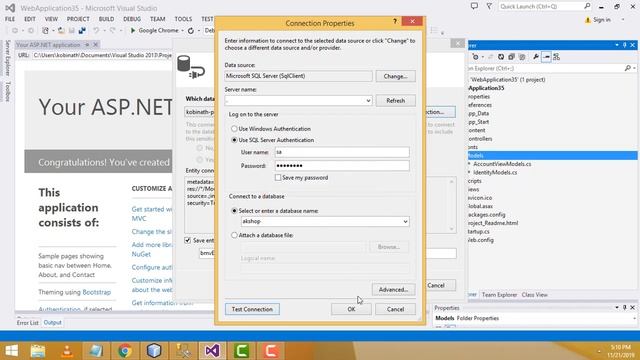640x360 pixels.
Task: Click the Open File icon in toolbar
Action: tap(61, 31)
